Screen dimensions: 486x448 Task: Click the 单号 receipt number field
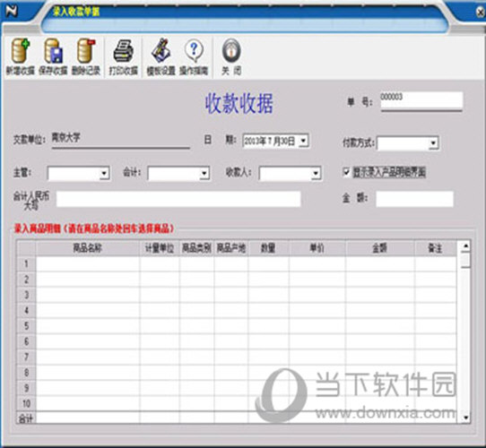pos(421,100)
